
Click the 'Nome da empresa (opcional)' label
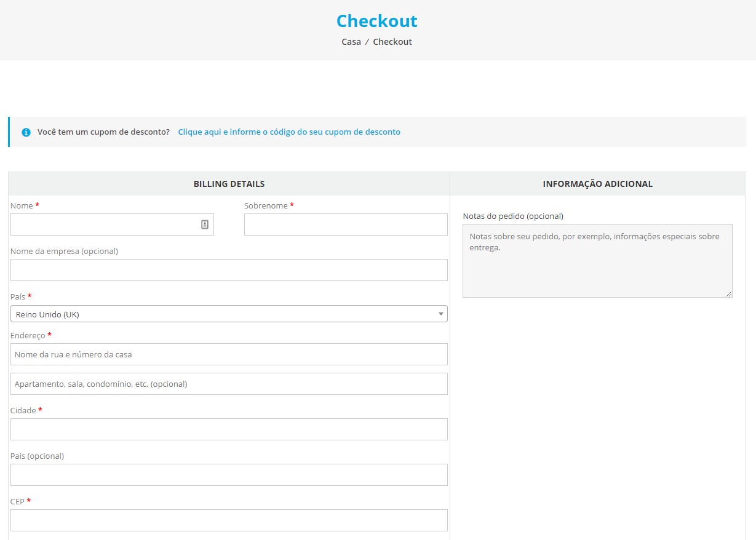(64, 251)
